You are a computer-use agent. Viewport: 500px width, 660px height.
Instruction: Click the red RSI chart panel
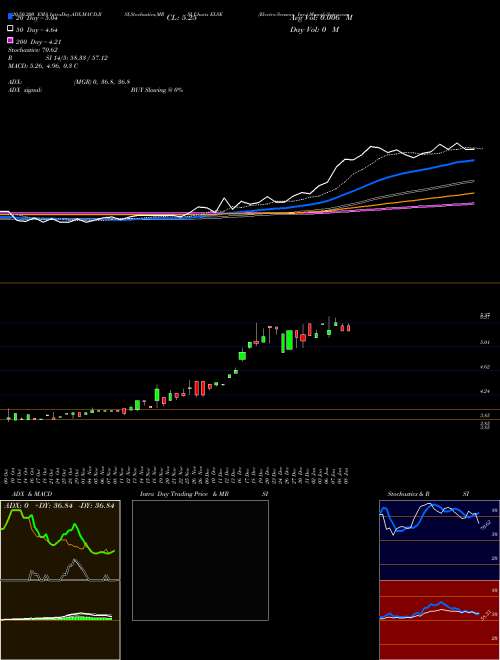click(439, 620)
